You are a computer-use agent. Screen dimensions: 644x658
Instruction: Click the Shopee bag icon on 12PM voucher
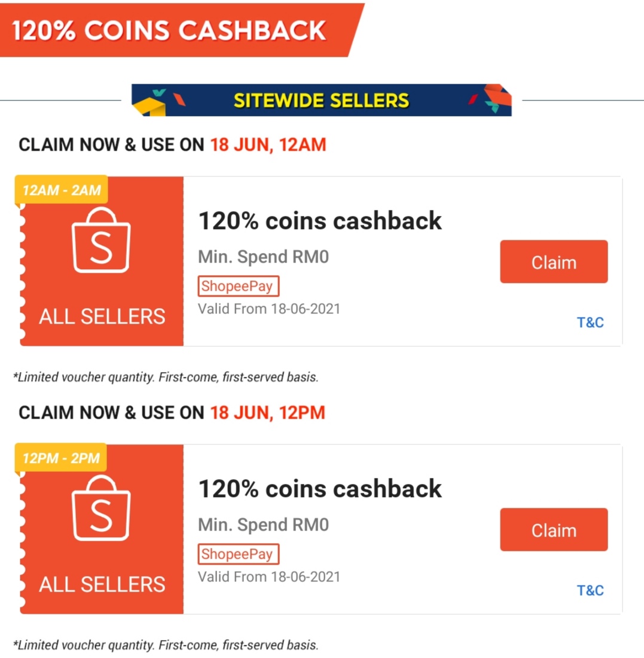[100, 508]
